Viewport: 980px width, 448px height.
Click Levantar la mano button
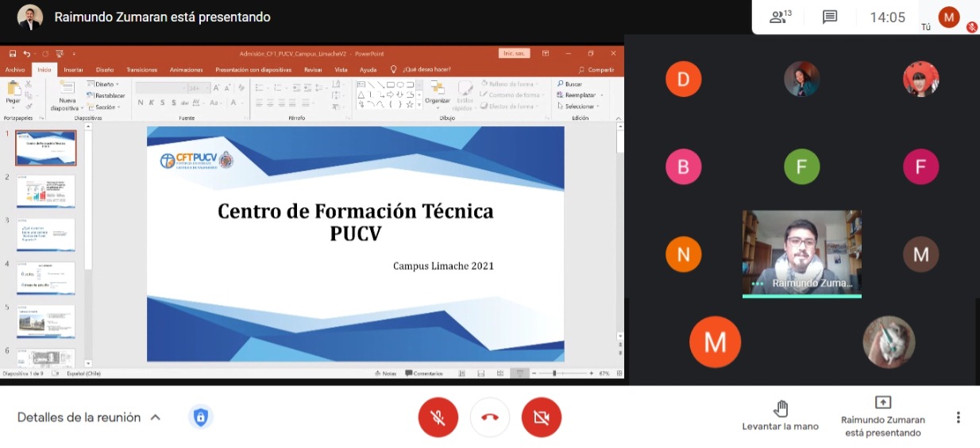pos(781,416)
